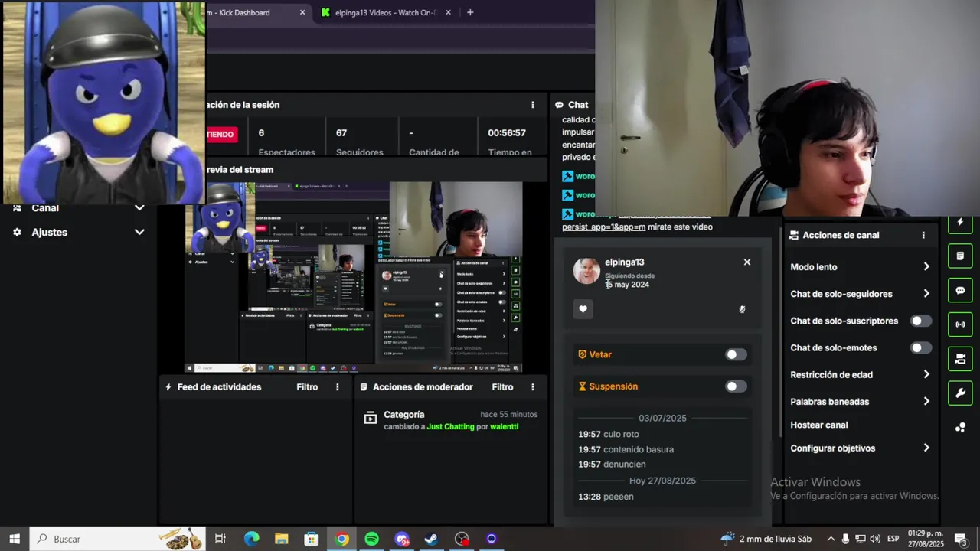
Task: Open the session information panel options menu
Action: 533,105
